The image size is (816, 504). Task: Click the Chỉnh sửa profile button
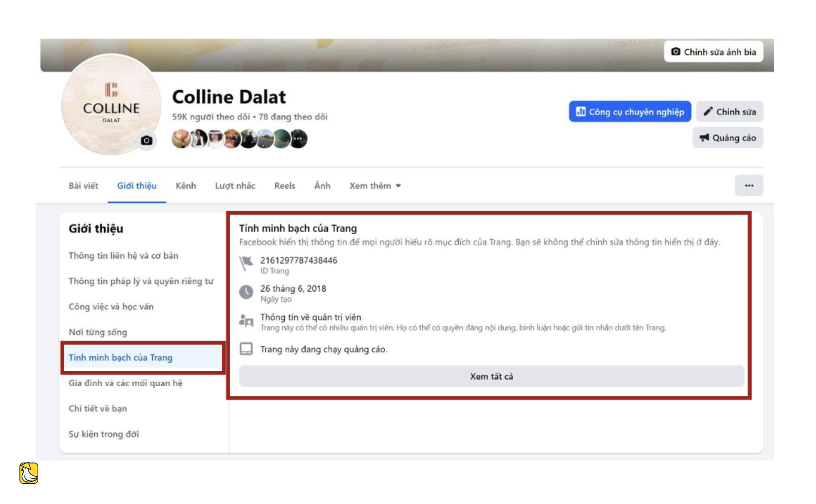click(x=730, y=112)
